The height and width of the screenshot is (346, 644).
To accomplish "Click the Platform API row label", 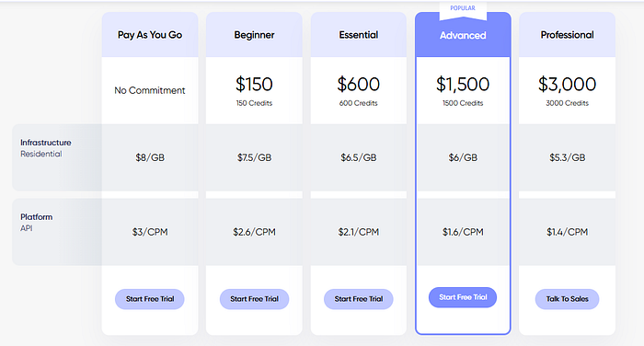I will point(37,223).
